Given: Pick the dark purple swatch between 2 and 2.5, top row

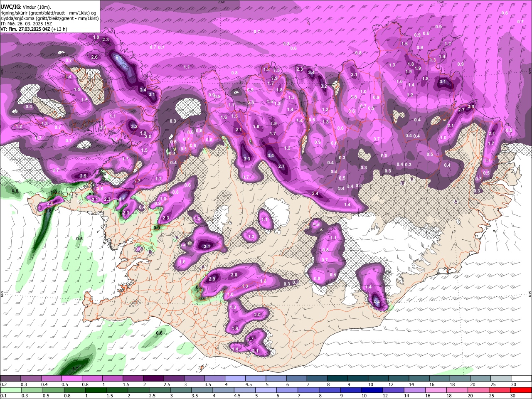Looking at the screenshot, I should [x=153, y=379].
